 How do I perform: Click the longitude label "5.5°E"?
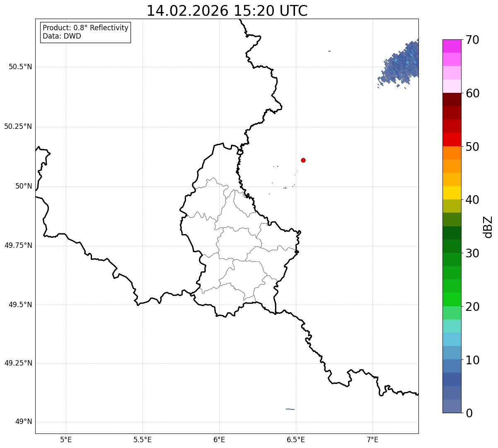pyautogui.click(x=143, y=440)
